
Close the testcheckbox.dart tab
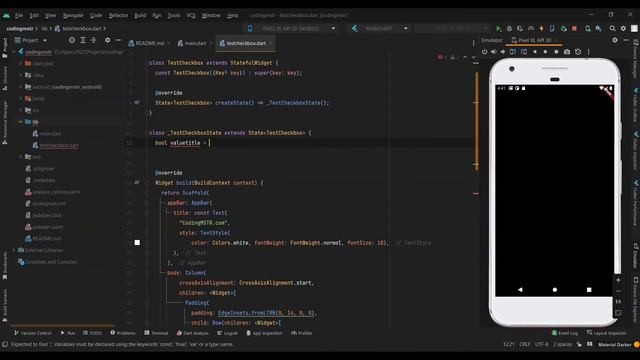271,43
